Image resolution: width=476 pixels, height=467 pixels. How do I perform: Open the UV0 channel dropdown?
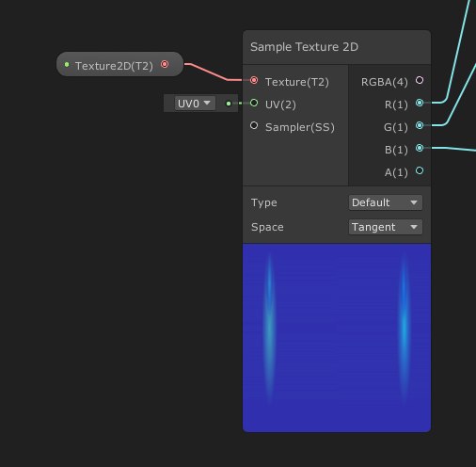coord(195,104)
